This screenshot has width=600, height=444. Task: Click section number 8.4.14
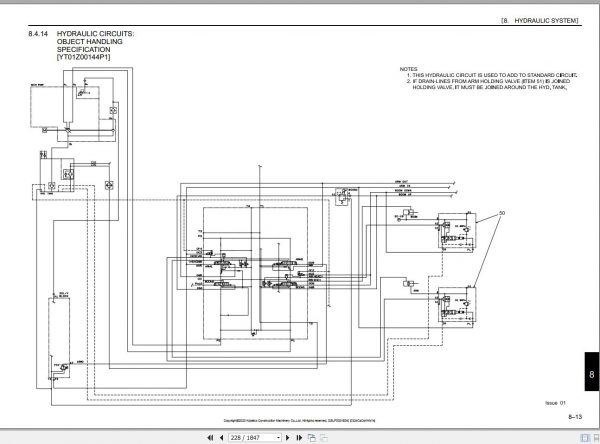(x=38, y=34)
